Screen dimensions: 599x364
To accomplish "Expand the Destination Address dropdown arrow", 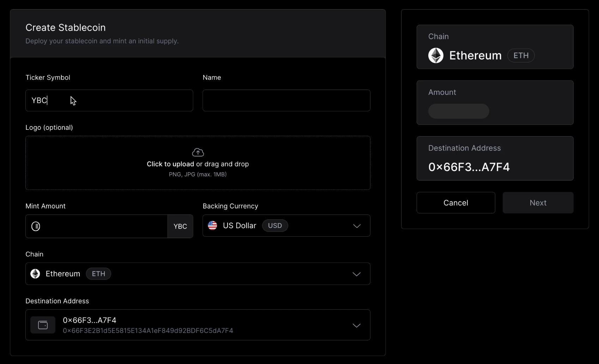I will point(357,325).
